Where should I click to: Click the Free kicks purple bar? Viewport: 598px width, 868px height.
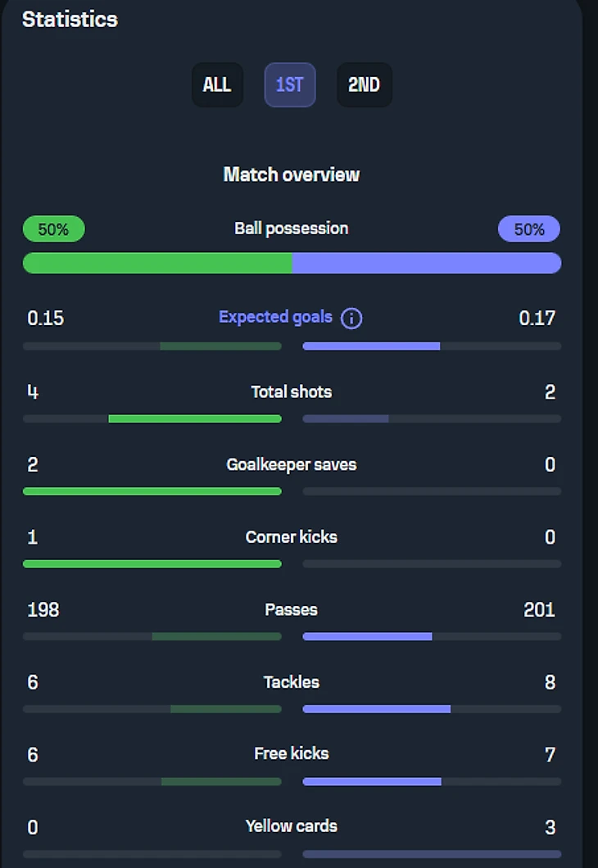[372, 781]
